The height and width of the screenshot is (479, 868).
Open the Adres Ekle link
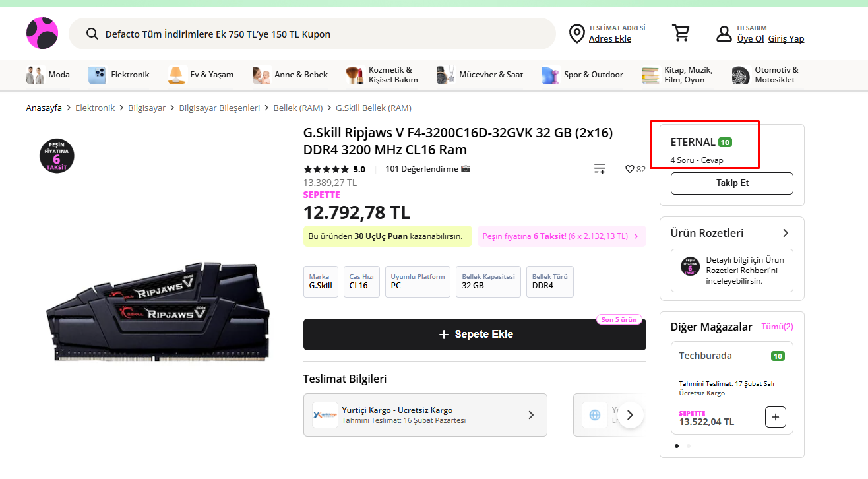pos(610,39)
